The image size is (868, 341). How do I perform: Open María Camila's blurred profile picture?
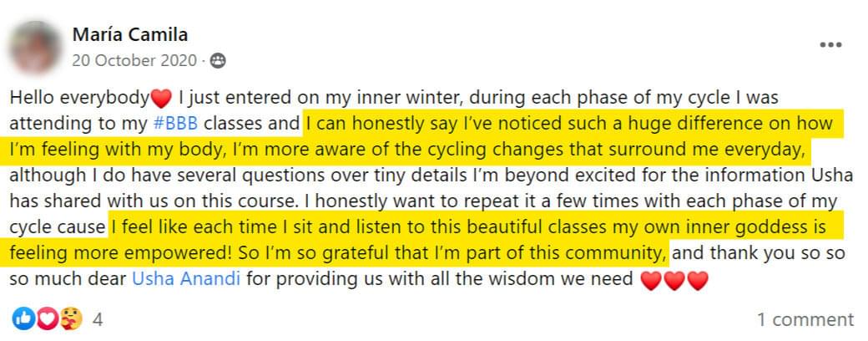pyautogui.click(x=35, y=47)
